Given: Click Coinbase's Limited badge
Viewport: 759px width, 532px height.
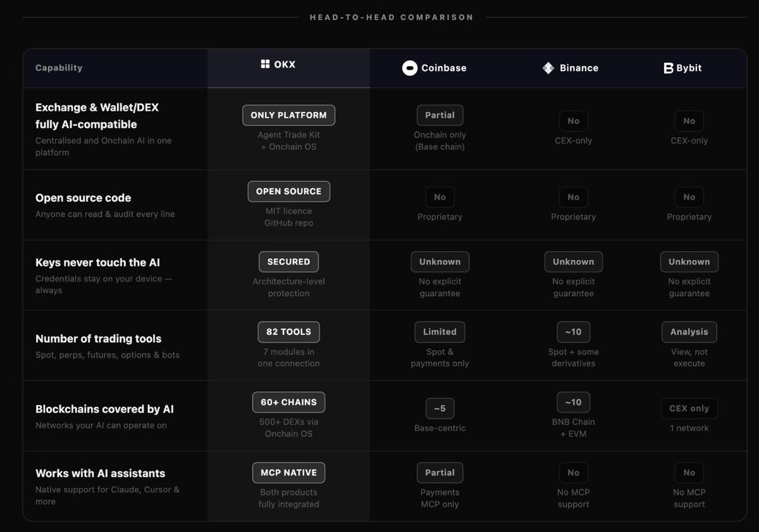Looking at the screenshot, I should tap(440, 331).
